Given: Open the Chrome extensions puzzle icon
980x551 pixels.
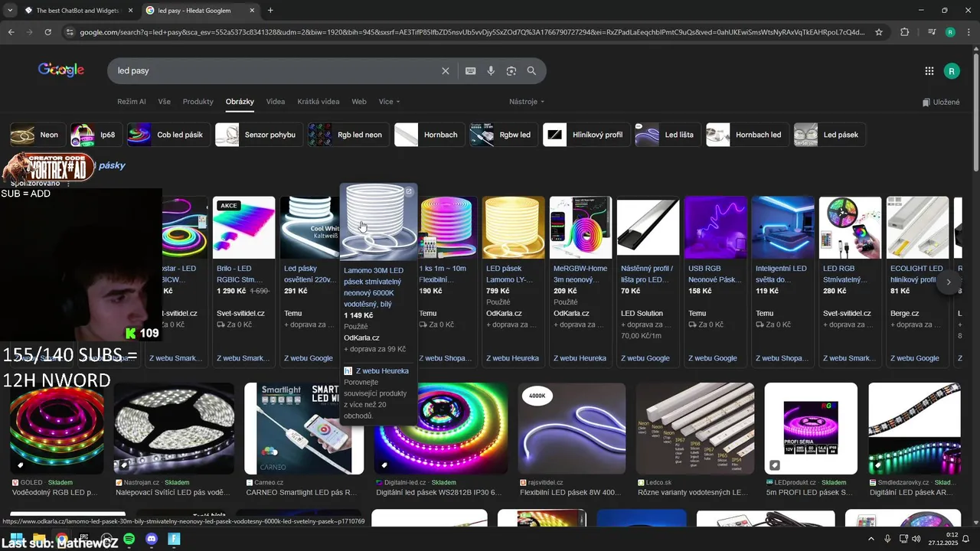Looking at the screenshot, I should point(905,32).
